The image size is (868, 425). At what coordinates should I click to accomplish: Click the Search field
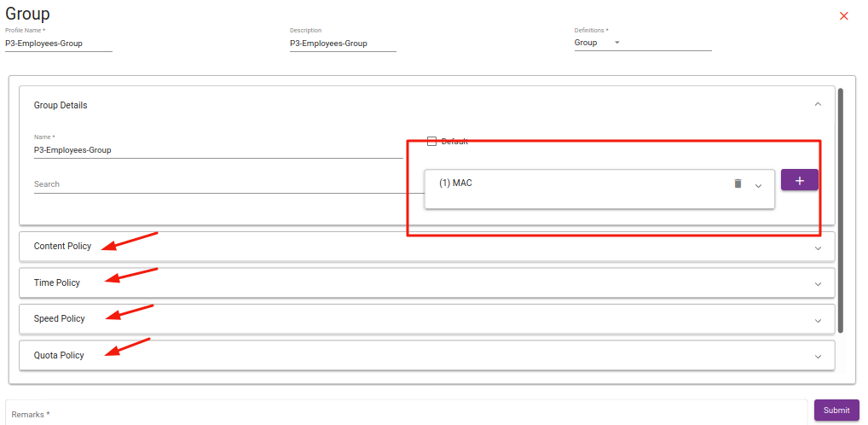pyautogui.click(x=217, y=184)
